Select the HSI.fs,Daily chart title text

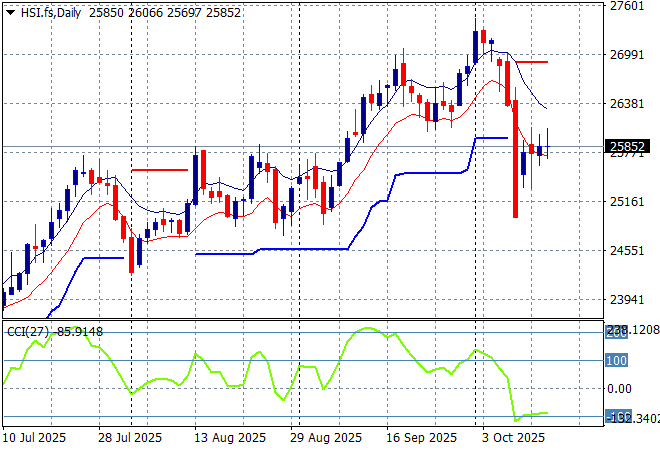[x=51, y=13]
